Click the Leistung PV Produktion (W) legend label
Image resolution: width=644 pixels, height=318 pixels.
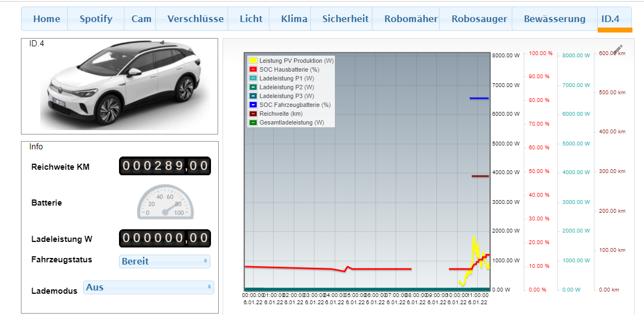(296, 61)
